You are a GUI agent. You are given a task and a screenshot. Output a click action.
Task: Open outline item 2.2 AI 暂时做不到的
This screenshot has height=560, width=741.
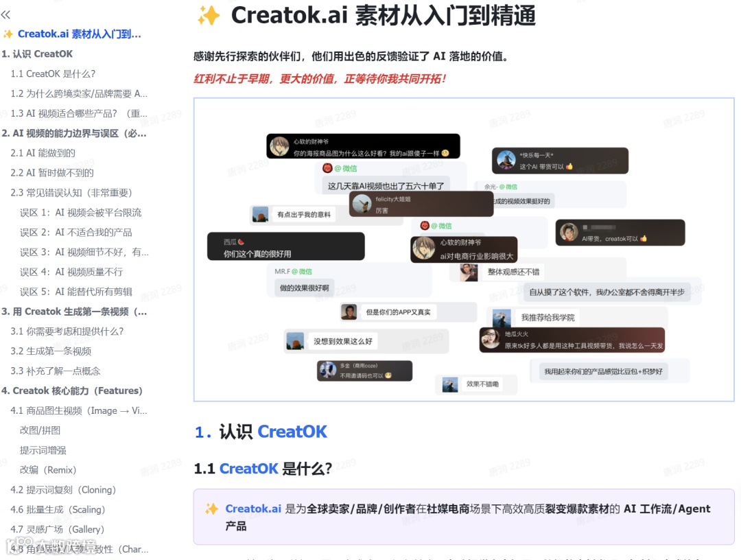coord(52,173)
